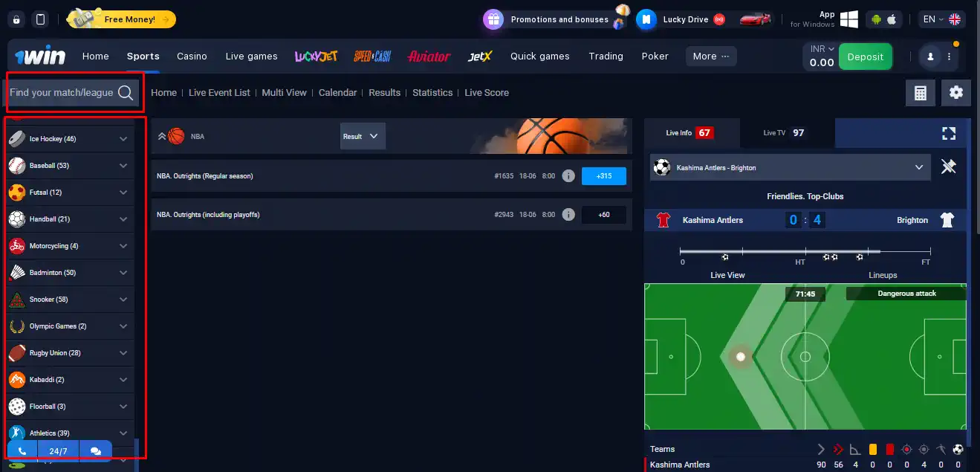Image resolution: width=980 pixels, height=472 pixels.
Task: Open the settings gear icon
Action: coord(956,92)
